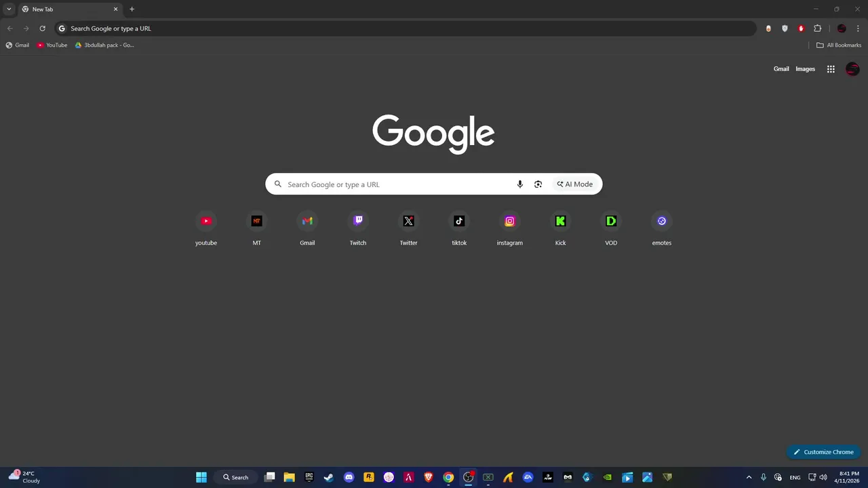Open the All Bookmarks folder
Image resolution: width=868 pixels, height=488 pixels.
[839, 45]
